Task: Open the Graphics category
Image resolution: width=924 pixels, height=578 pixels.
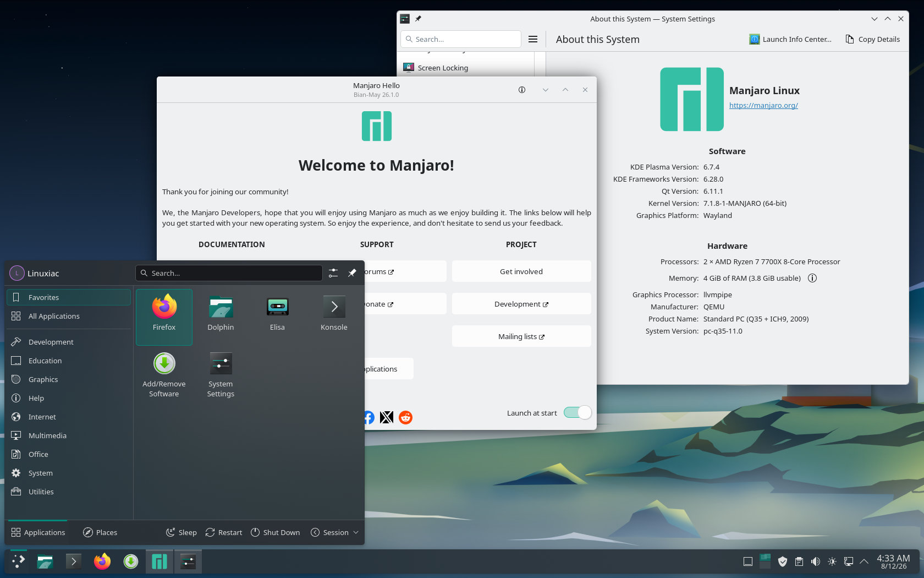Action: coord(69,379)
